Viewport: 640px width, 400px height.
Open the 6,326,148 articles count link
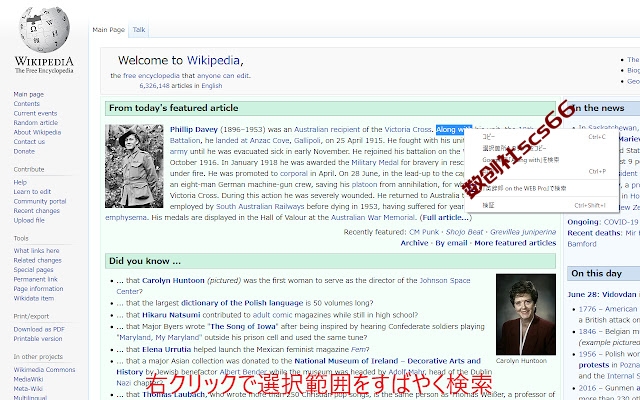[x=154, y=86]
